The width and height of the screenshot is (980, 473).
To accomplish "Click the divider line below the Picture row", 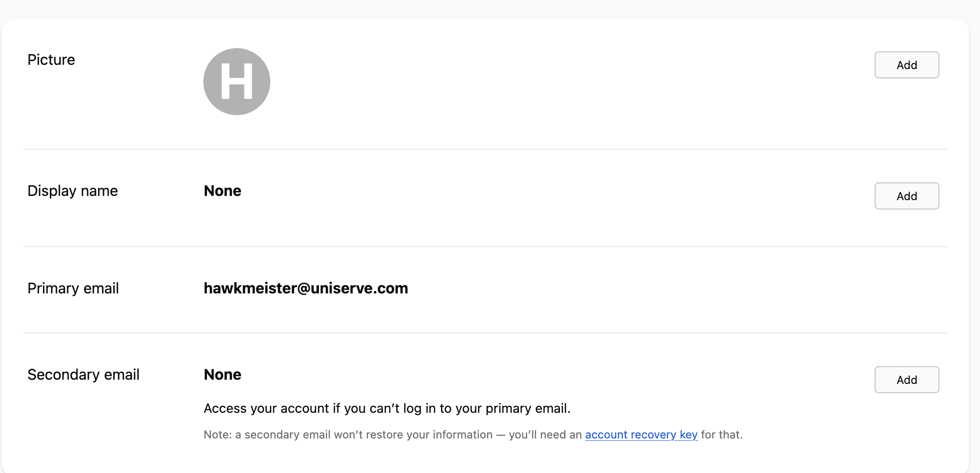I will pos(485,149).
